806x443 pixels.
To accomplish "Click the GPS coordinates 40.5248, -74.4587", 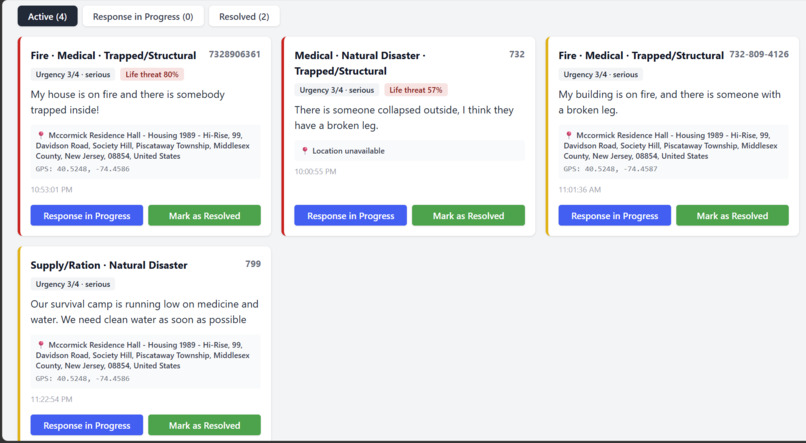I will pos(610,169).
